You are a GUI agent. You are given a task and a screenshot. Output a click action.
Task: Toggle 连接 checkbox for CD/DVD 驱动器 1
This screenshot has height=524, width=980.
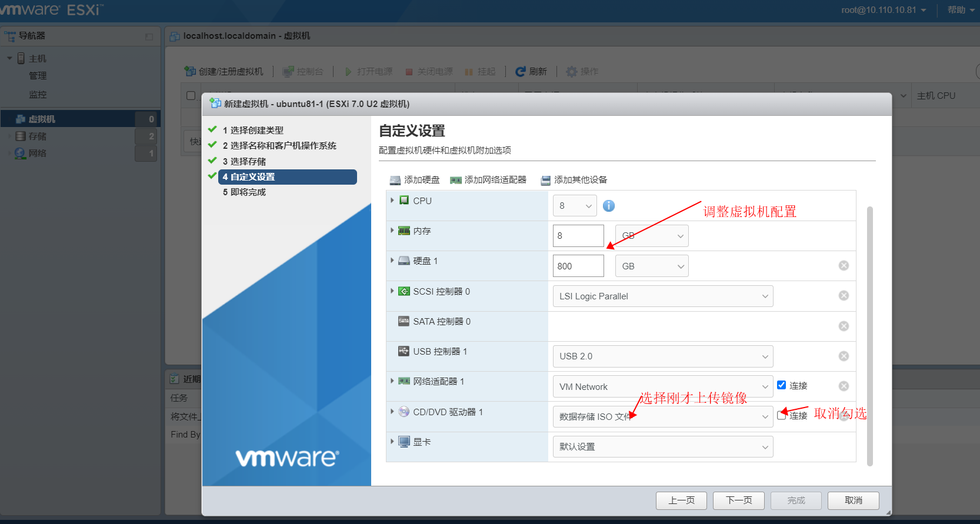point(781,415)
